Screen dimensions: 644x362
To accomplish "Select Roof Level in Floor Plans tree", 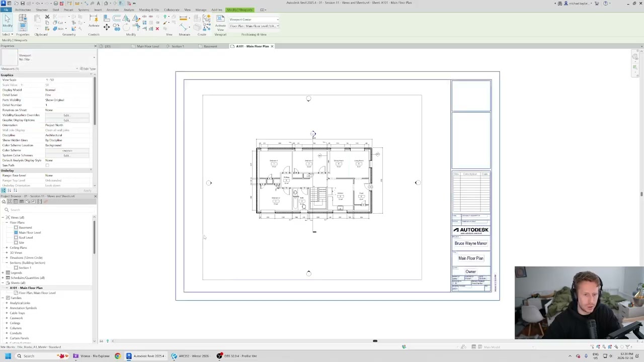I will [x=26, y=237].
